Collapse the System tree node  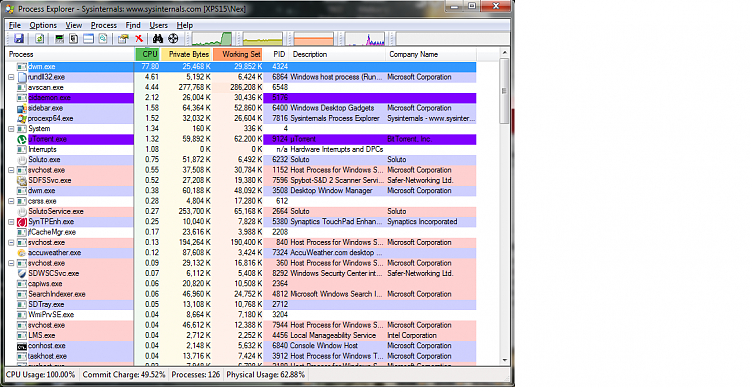(11, 129)
